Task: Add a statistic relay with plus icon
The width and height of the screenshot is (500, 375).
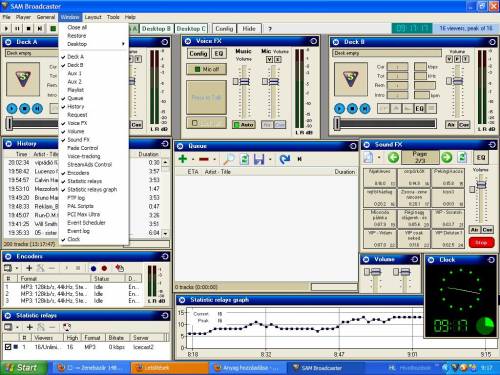Action: 29,327
